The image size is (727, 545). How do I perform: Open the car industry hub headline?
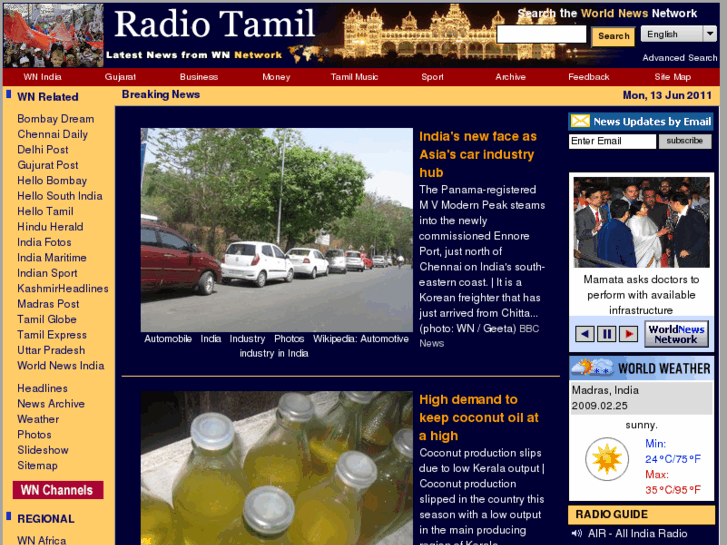point(478,154)
